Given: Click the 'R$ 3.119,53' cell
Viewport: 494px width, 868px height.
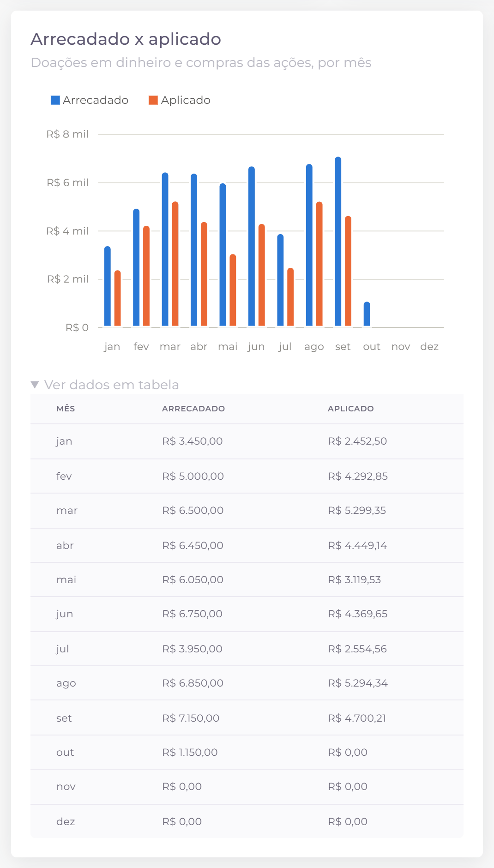Looking at the screenshot, I should [355, 579].
